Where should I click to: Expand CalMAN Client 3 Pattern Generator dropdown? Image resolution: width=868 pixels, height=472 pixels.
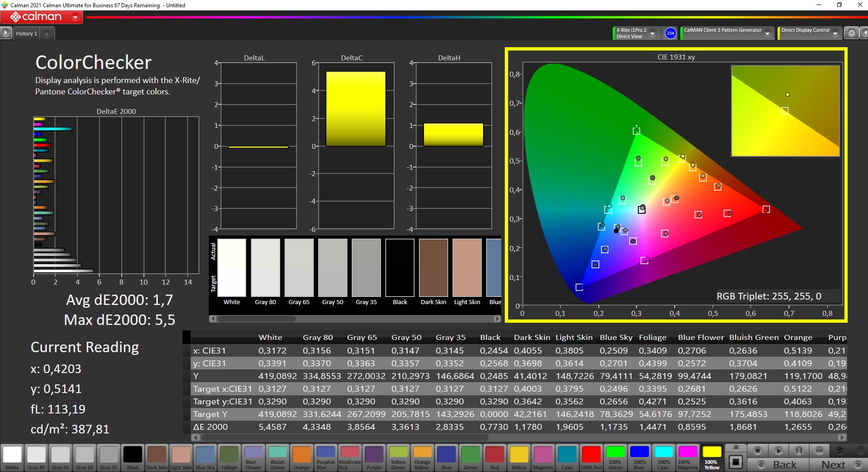[x=767, y=33]
